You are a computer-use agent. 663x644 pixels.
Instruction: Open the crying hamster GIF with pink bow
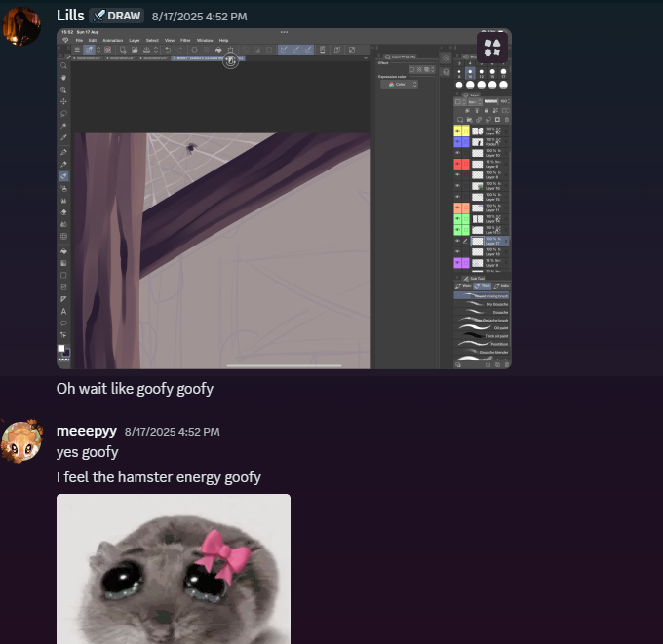coord(174,569)
